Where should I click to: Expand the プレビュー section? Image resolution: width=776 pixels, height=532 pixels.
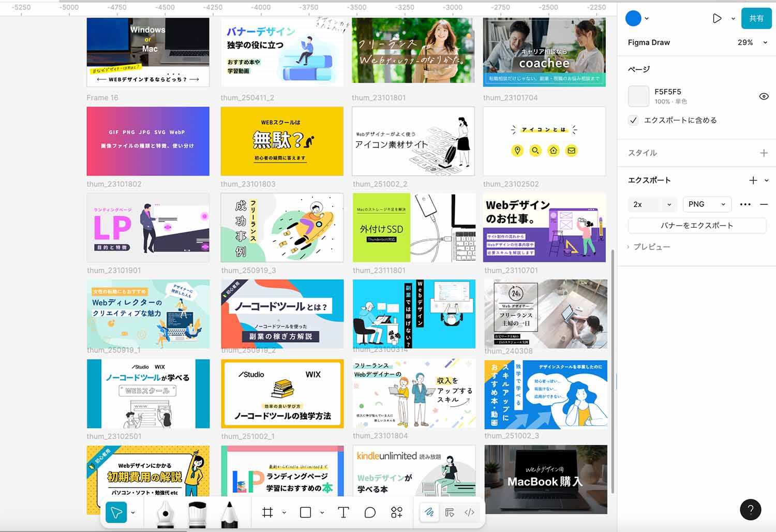(649, 247)
